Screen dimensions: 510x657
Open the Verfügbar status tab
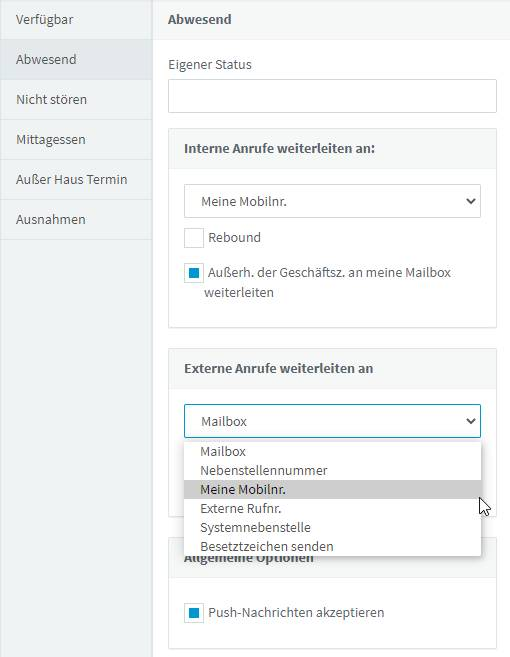[x=76, y=20]
